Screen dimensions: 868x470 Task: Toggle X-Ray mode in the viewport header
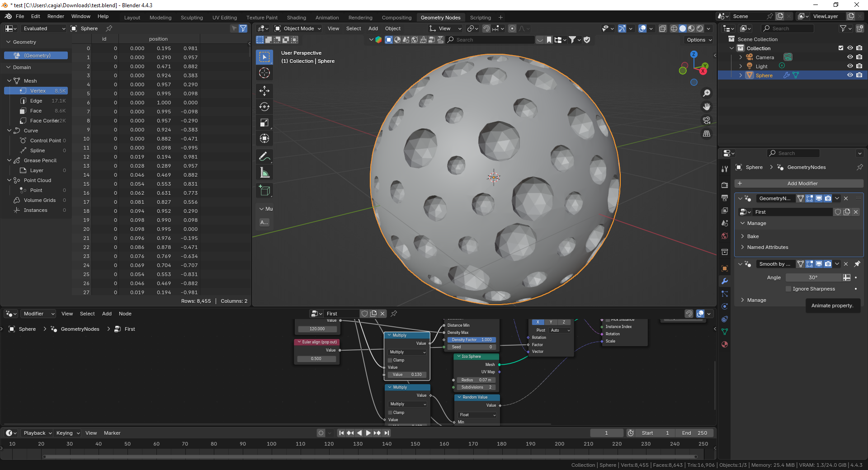[663, 28]
